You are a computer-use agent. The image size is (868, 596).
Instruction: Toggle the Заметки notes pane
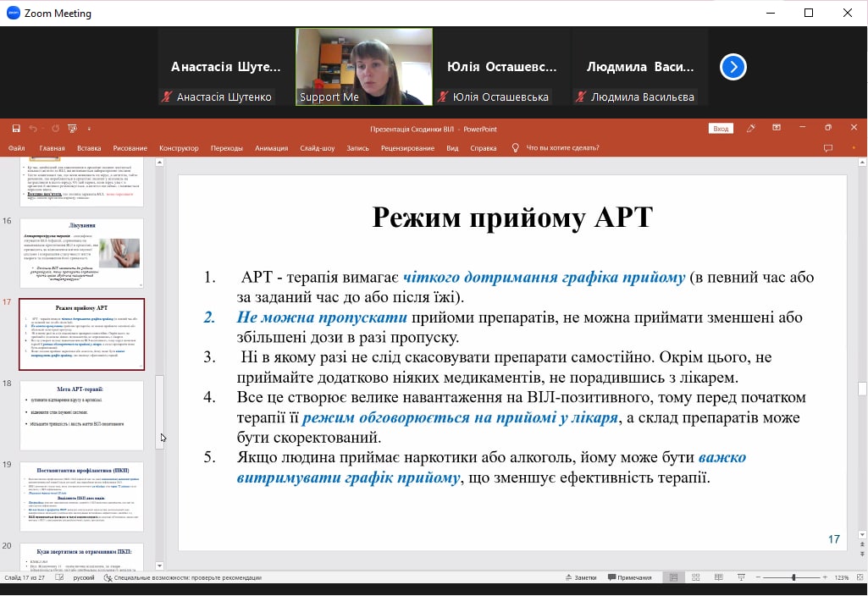coord(580,577)
